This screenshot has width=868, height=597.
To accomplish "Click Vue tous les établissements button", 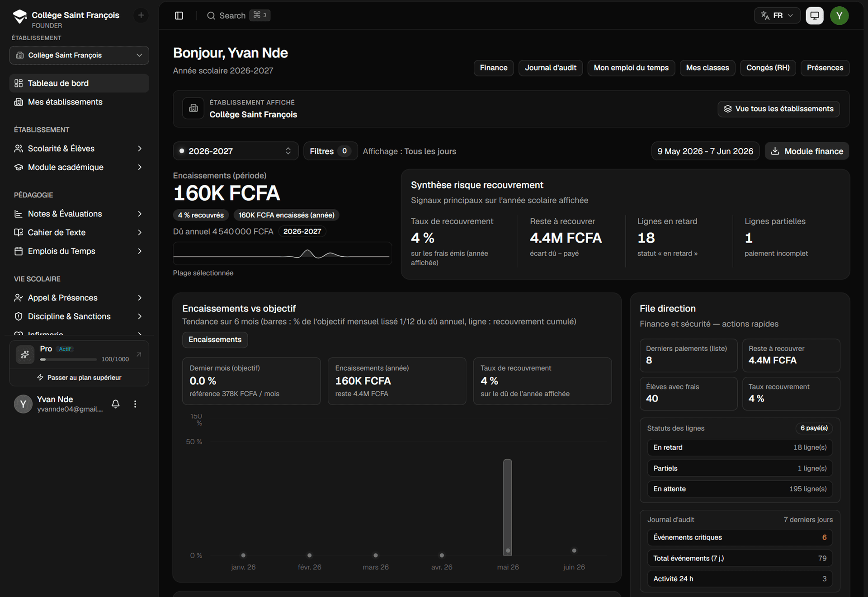I will 778,109.
